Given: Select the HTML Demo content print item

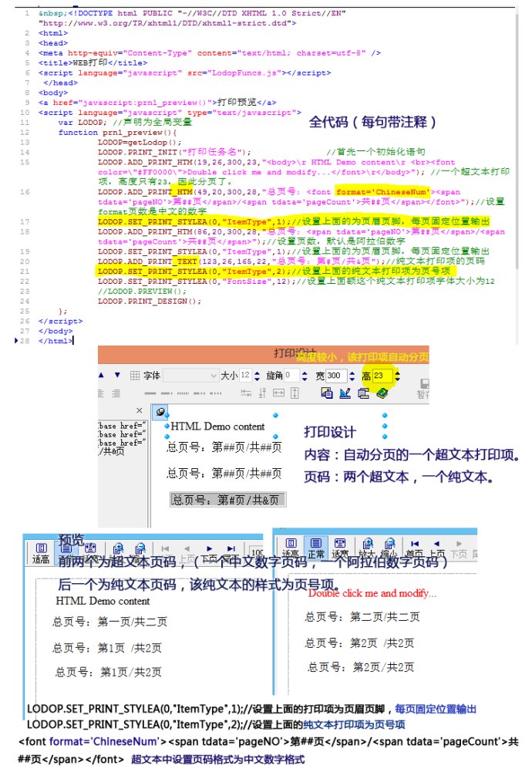Looking at the screenshot, I should (x=217, y=427).
